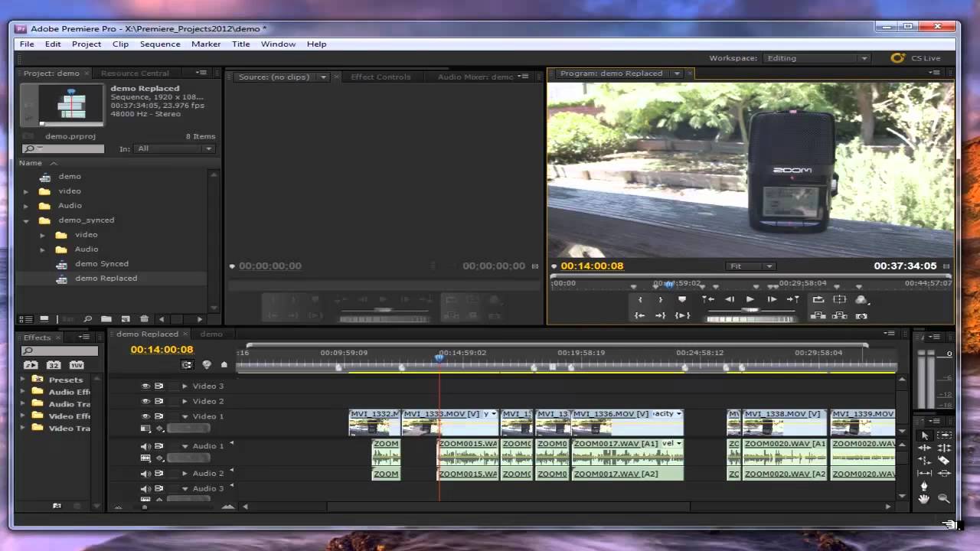Toggle 32-bit effects filter
This screenshot has width=980, height=551.
coord(54,365)
